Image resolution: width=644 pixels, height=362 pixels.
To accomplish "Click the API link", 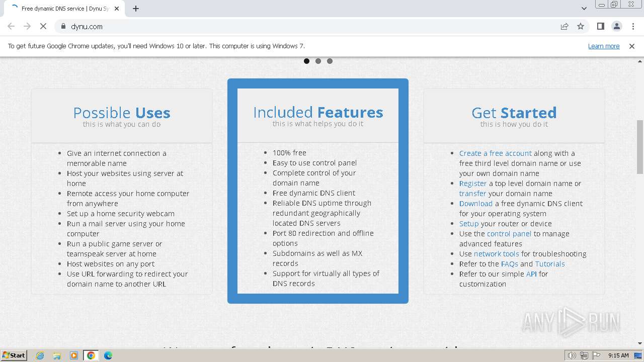I will 531,274.
